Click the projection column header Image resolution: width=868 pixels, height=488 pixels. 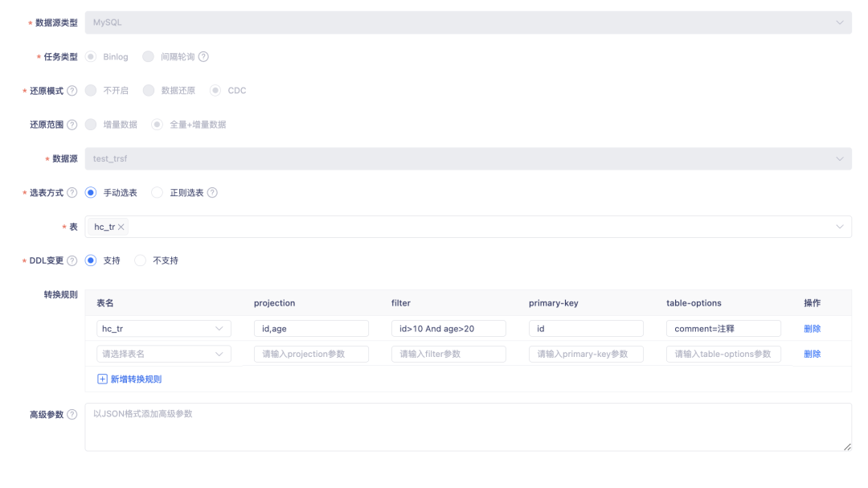pos(275,303)
